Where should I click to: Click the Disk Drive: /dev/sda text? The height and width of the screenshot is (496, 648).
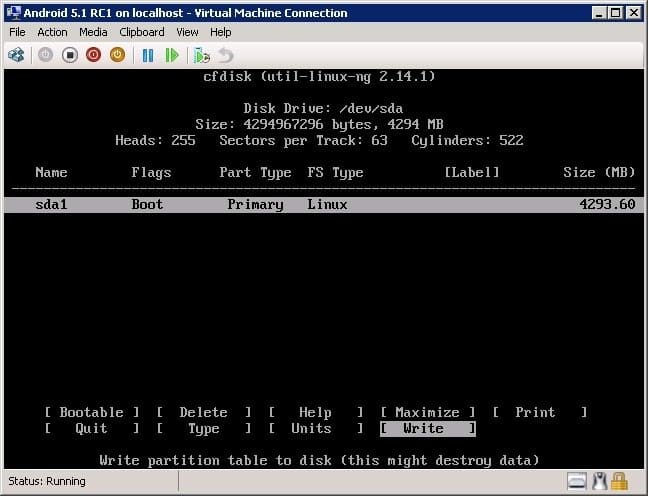click(x=323, y=108)
